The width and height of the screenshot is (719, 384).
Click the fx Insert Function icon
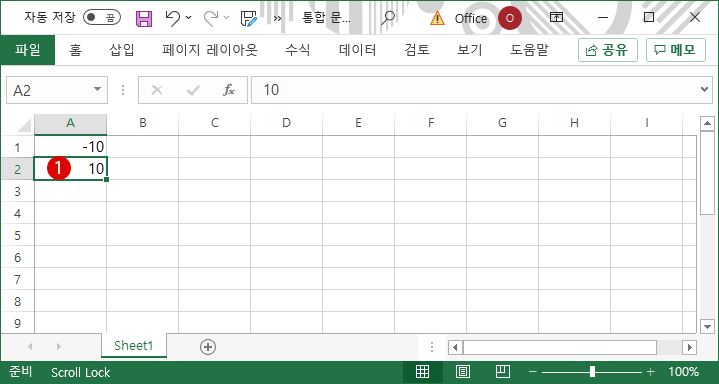pos(229,90)
